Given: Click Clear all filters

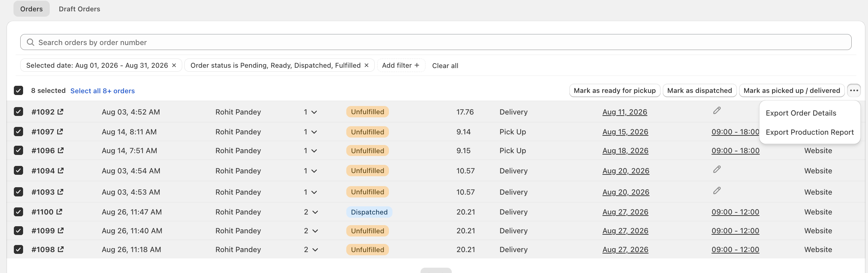Looking at the screenshot, I should click(x=445, y=66).
